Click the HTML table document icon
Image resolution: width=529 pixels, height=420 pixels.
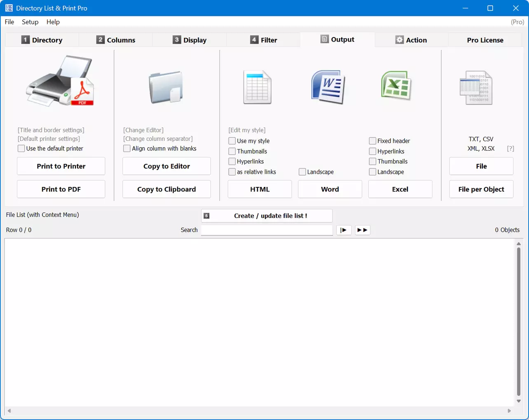tap(257, 87)
